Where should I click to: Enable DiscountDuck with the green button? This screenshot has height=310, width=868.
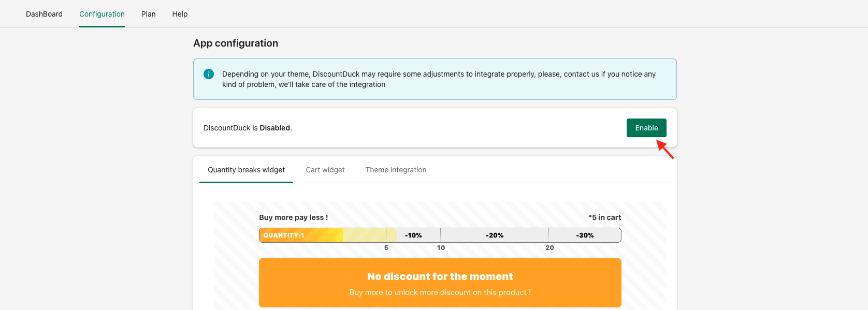(646, 128)
